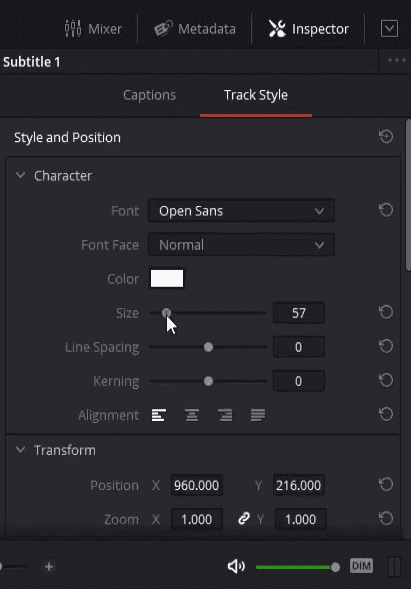Reset the Style and Position section
Viewport: 411px width, 589px height.
tap(386, 137)
